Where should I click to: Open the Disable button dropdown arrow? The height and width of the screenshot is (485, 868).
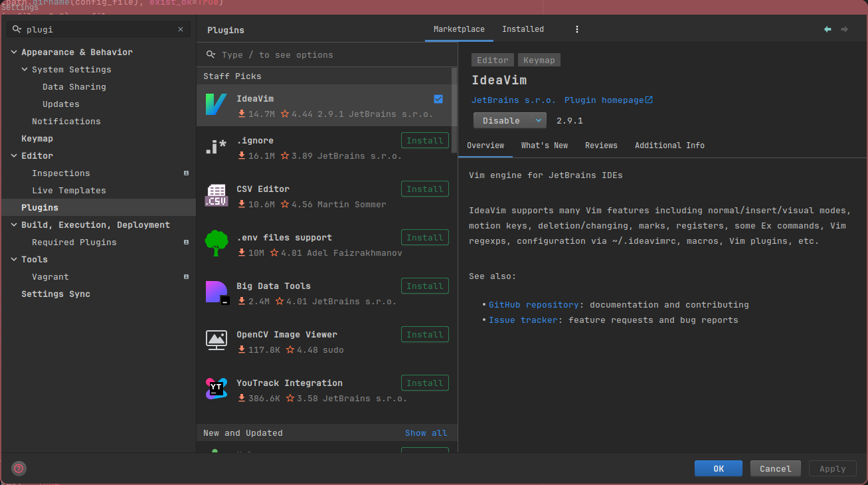pyautogui.click(x=538, y=120)
